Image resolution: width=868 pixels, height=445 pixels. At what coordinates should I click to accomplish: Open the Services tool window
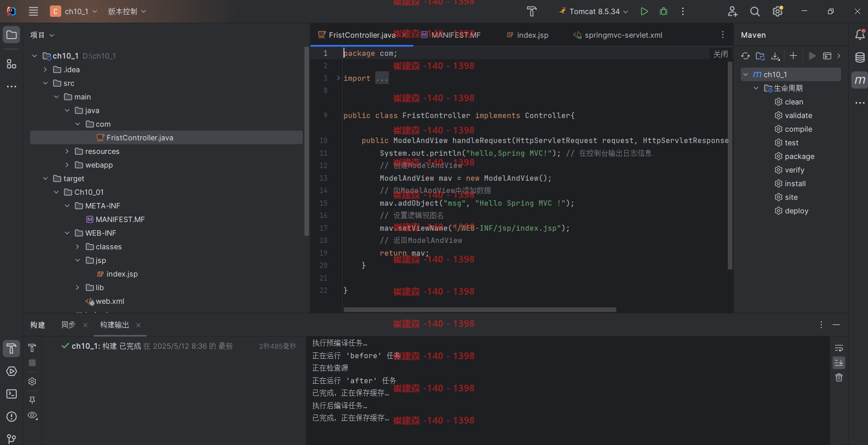coord(11,371)
